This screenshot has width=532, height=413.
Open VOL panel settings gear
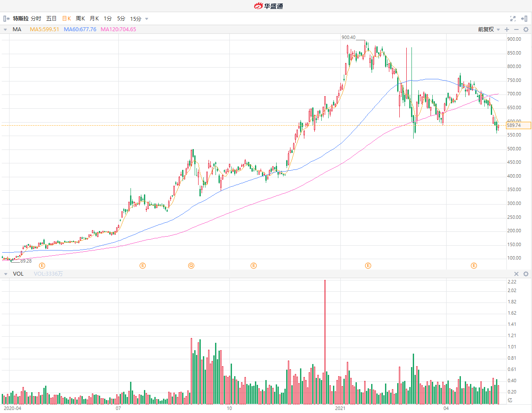pos(526,274)
